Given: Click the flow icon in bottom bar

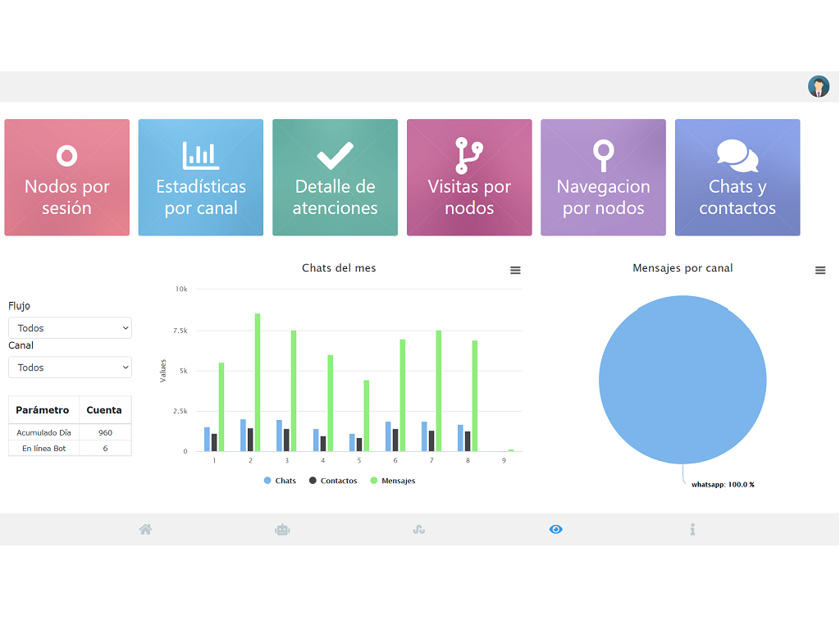Looking at the screenshot, I should coord(418,530).
